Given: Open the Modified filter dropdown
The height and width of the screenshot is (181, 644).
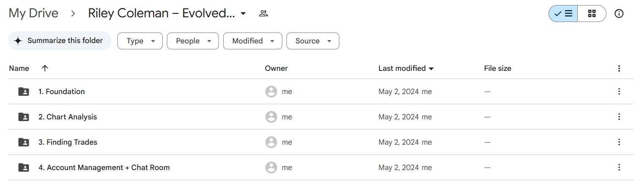Looking at the screenshot, I should [x=252, y=41].
